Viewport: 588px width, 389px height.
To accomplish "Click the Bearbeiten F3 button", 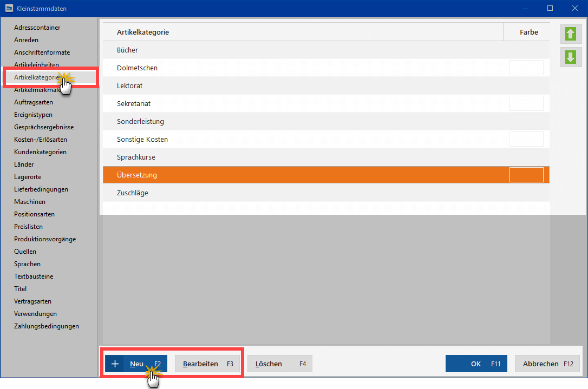I will (207, 364).
